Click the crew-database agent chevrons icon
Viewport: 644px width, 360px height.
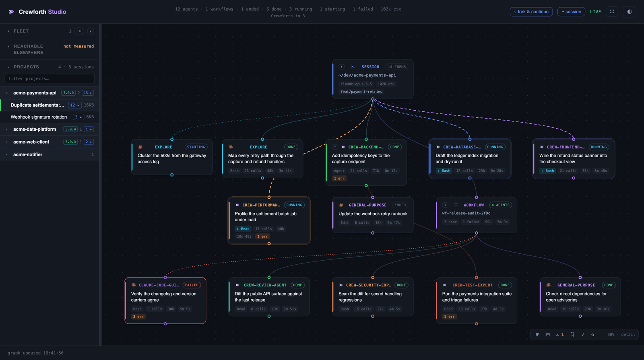click(x=438, y=147)
